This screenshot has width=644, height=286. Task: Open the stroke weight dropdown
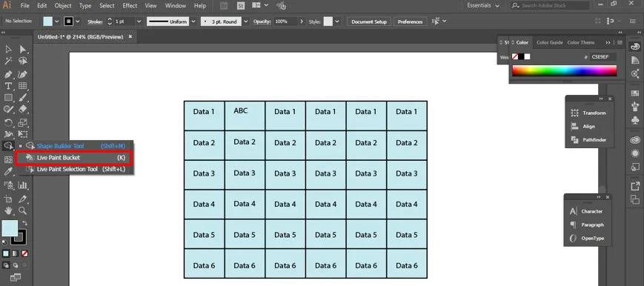pos(139,21)
